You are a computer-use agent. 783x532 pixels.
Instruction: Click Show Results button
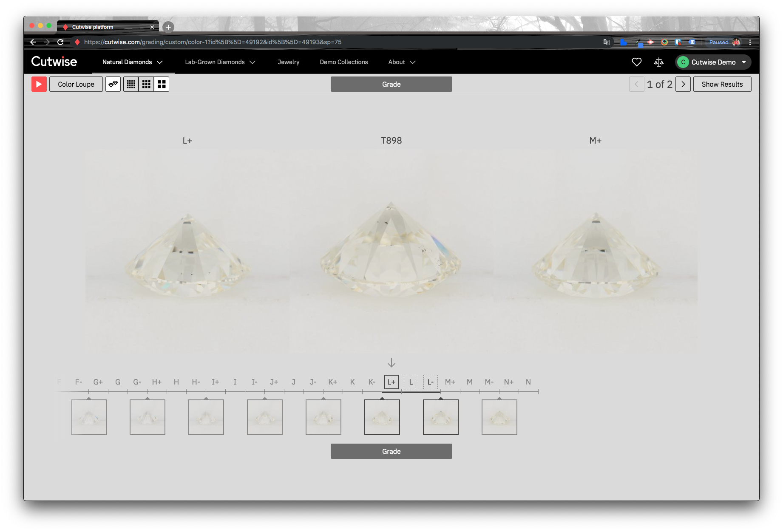722,84
